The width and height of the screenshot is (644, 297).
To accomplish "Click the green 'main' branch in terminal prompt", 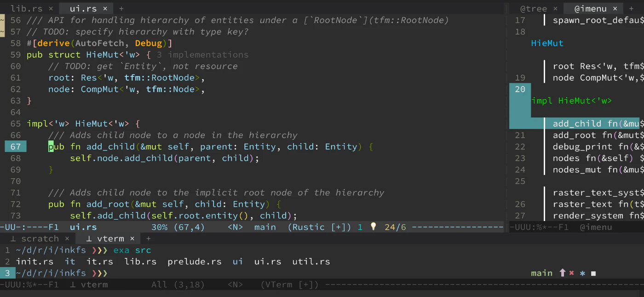I will pyautogui.click(x=542, y=273).
